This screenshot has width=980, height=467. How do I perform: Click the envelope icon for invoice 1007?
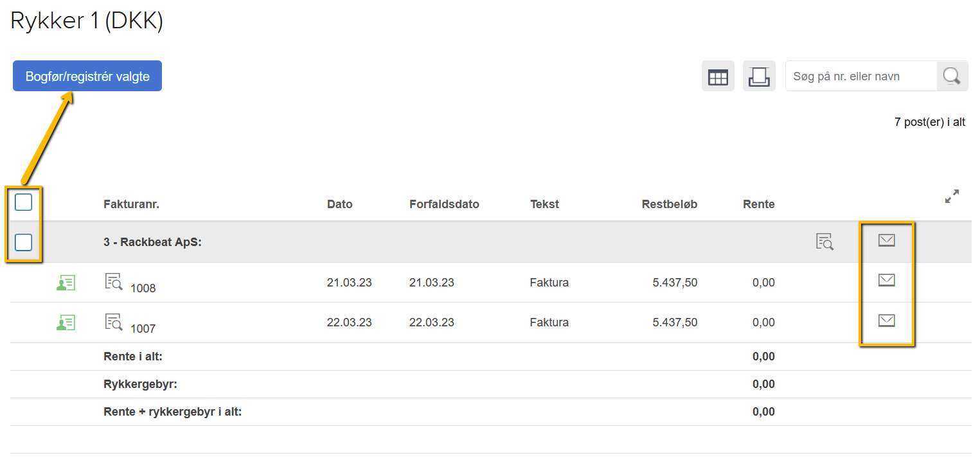[886, 320]
